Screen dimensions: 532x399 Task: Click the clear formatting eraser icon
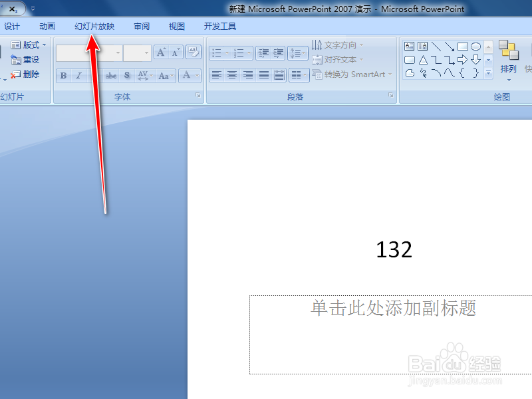(194, 53)
